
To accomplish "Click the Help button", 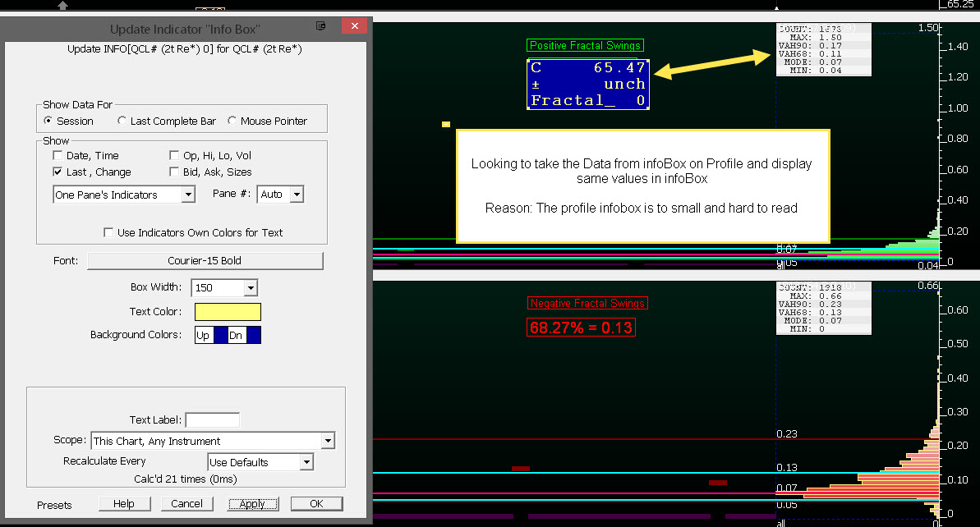I will (124, 503).
